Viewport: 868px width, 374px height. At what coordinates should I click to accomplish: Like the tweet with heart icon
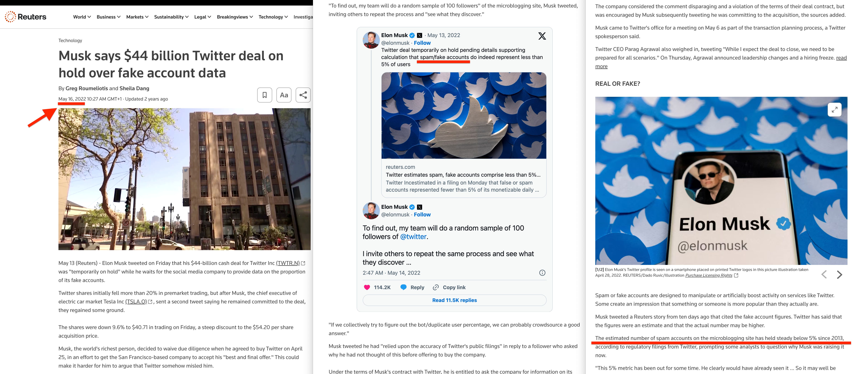pos(367,287)
